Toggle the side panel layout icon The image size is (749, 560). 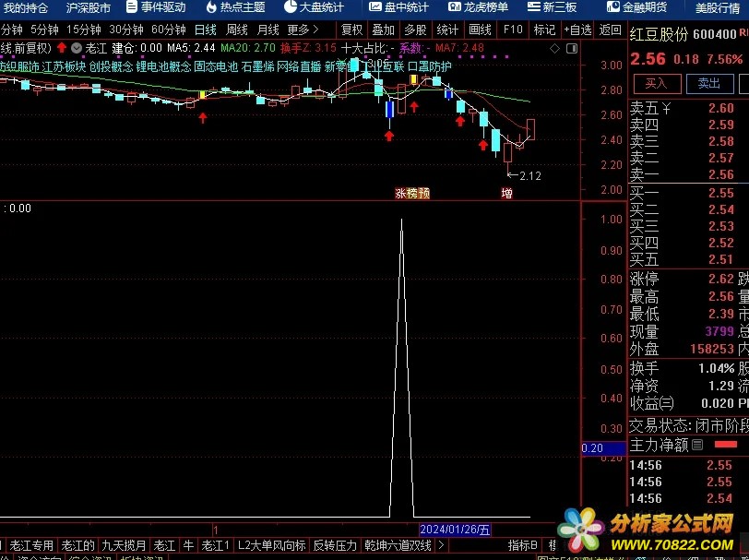click(572, 48)
